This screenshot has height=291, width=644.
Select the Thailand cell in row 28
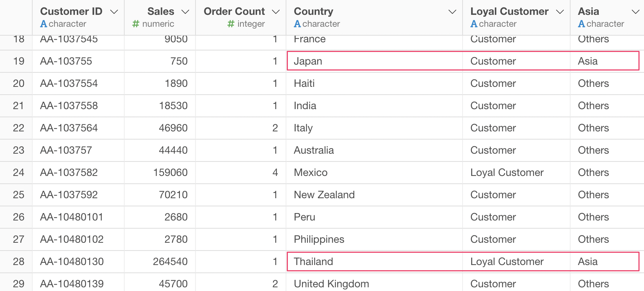[313, 262]
